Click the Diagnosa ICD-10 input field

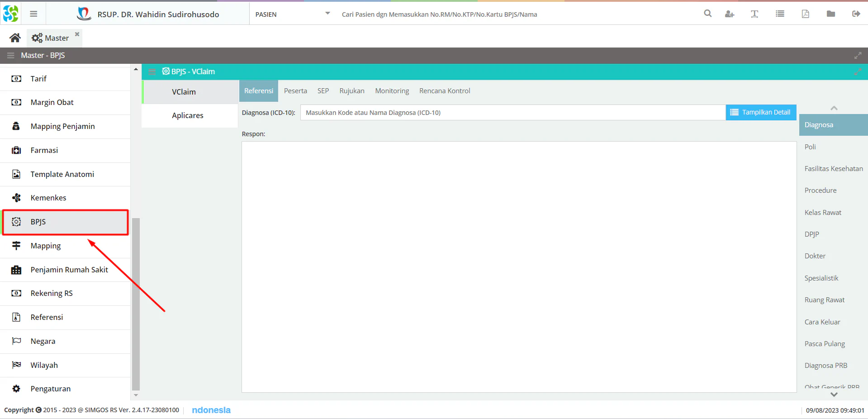click(513, 113)
